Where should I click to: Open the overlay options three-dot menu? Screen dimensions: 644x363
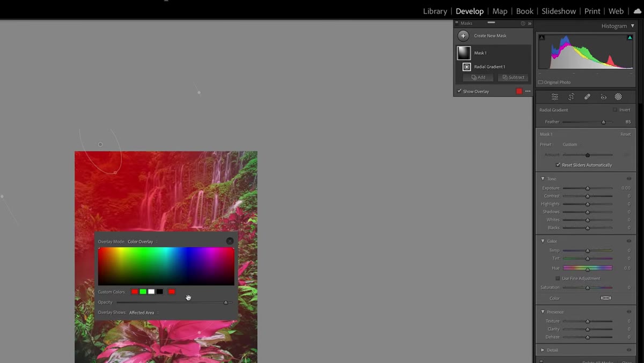coord(528,91)
